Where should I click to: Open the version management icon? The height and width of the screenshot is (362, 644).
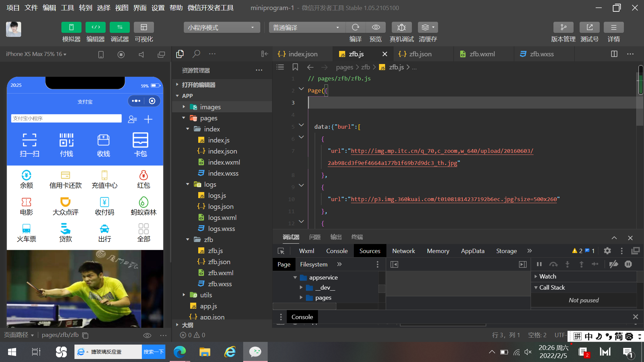563,27
